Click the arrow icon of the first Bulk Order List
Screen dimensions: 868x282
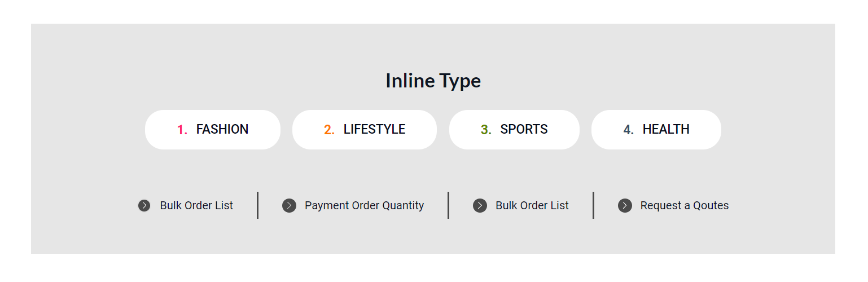coord(144,206)
